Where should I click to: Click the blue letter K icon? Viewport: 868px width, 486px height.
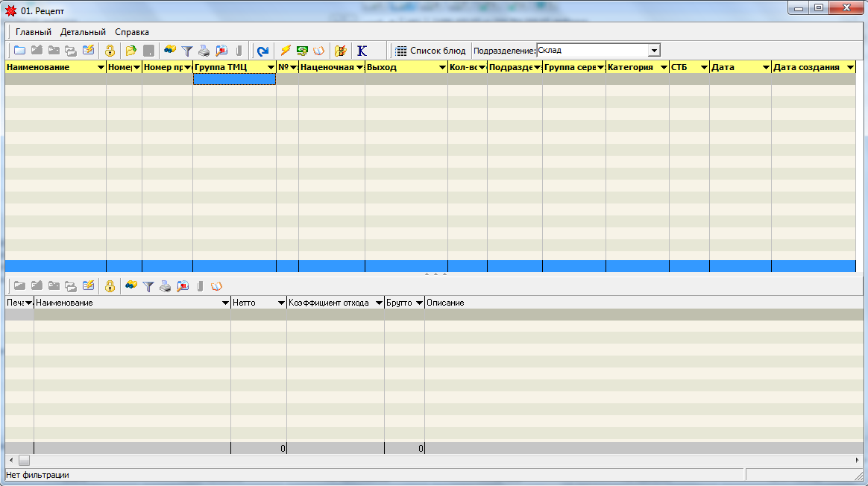pos(362,51)
